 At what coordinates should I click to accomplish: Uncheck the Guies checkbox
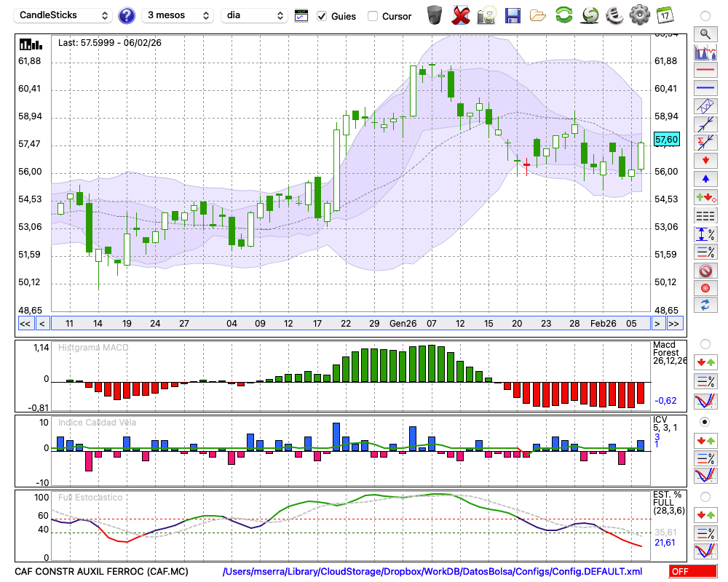point(322,16)
